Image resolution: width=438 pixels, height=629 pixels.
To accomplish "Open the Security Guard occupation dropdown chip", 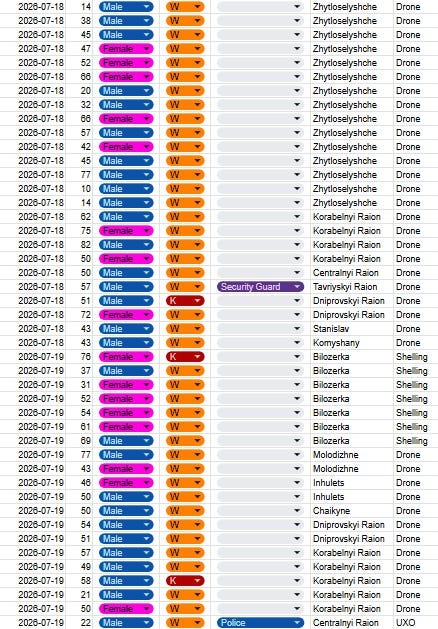I will (x=260, y=287).
